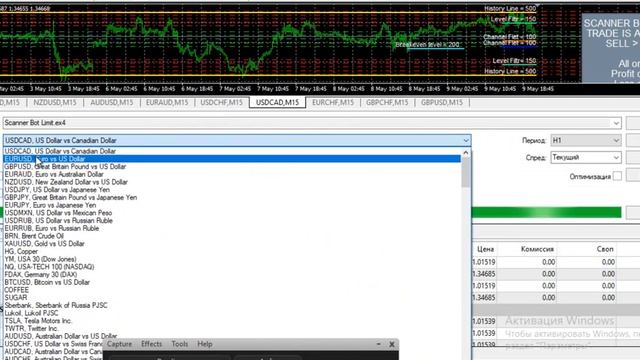The width and height of the screenshot is (640, 360).
Task: Pick TSLA, Tesla Motors Inc.
Action: pos(232,321)
